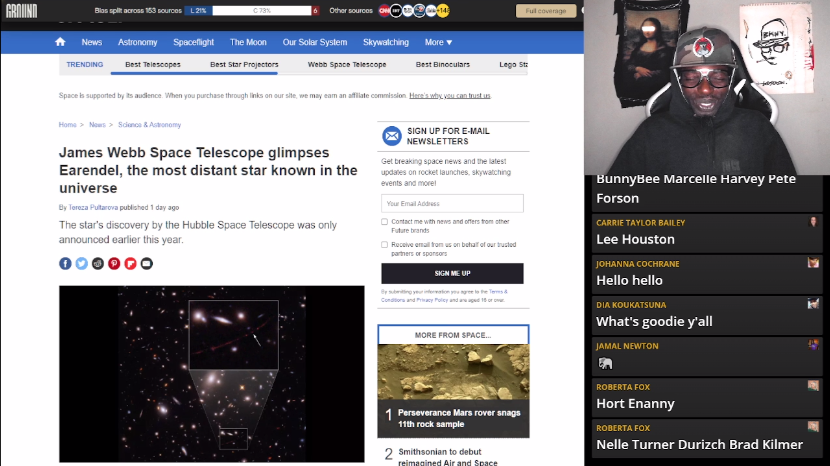Open author Tereza Pultarova's profile link

pos(94,207)
